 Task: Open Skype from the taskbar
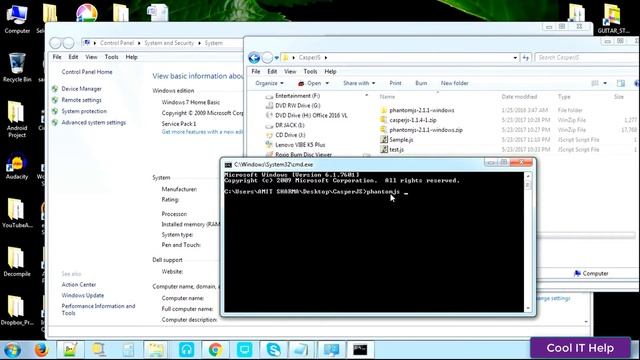(273, 350)
